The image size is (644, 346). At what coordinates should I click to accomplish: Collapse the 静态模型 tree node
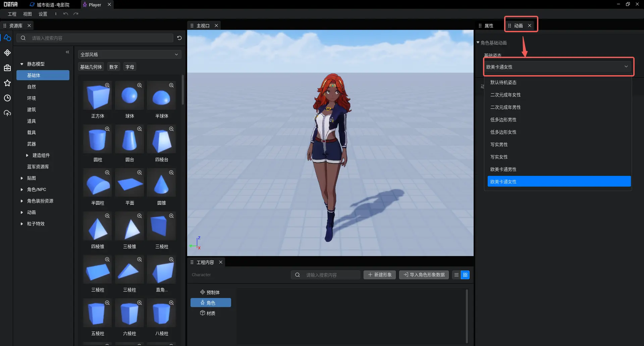[22, 64]
